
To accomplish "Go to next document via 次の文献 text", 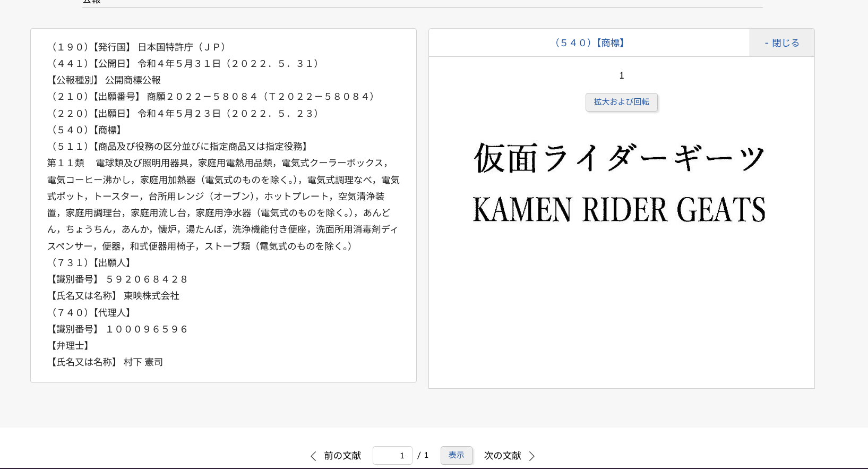I will pyautogui.click(x=502, y=456).
